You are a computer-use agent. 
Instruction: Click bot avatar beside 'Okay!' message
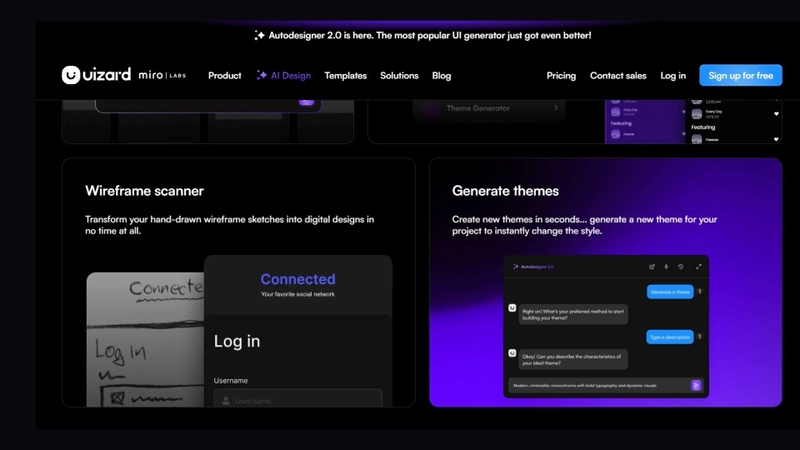pos(512,353)
